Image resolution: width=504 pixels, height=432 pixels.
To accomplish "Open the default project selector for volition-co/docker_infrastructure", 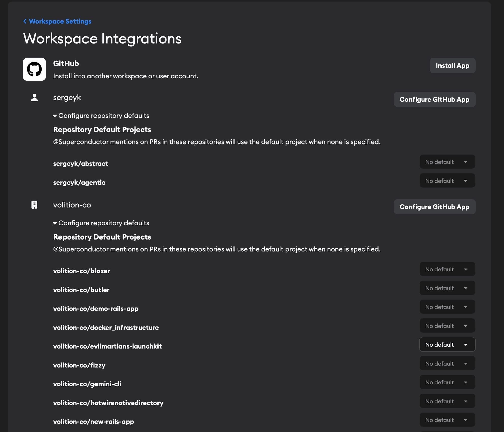I will point(447,326).
